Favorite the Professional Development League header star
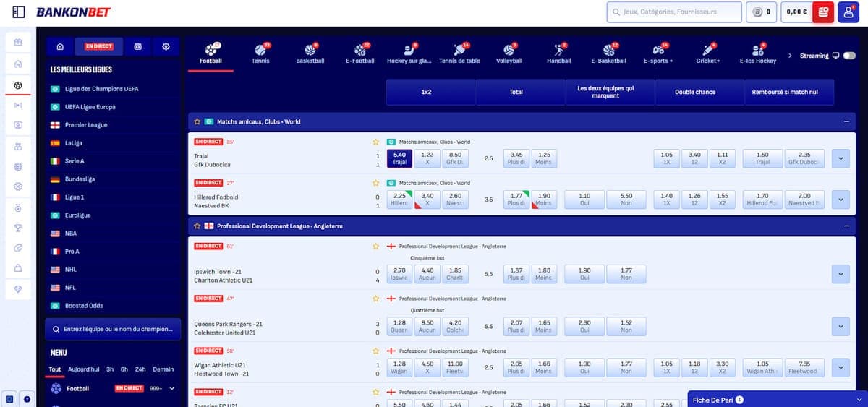The height and width of the screenshot is (407, 868). 197,226
